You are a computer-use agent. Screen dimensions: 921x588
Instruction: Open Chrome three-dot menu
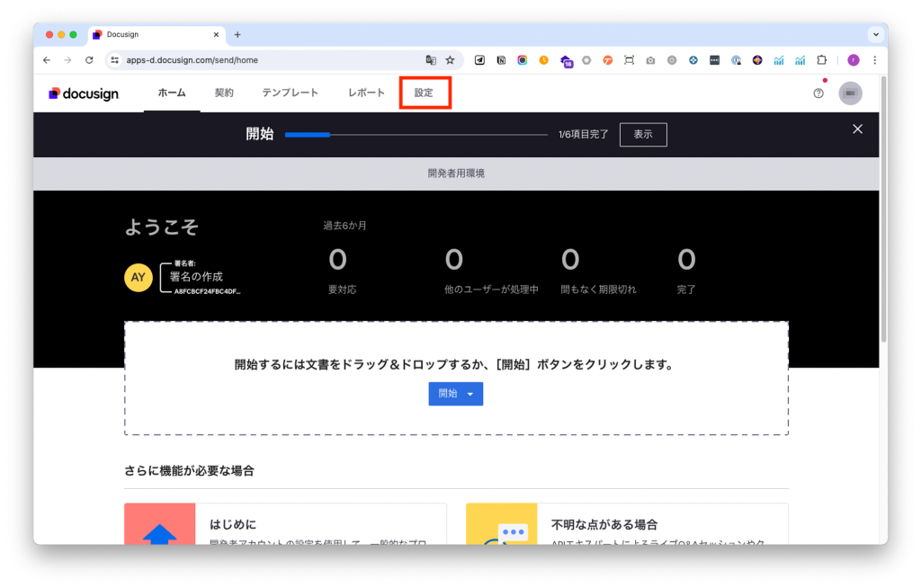tap(875, 60)
